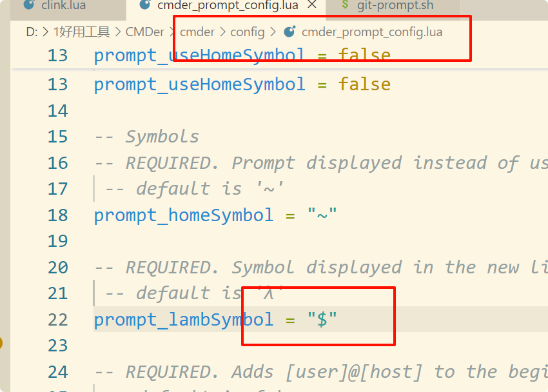Place cursor on the "$" string value
The width and height of the screenshot is (548, 392).
click(322, 319)
